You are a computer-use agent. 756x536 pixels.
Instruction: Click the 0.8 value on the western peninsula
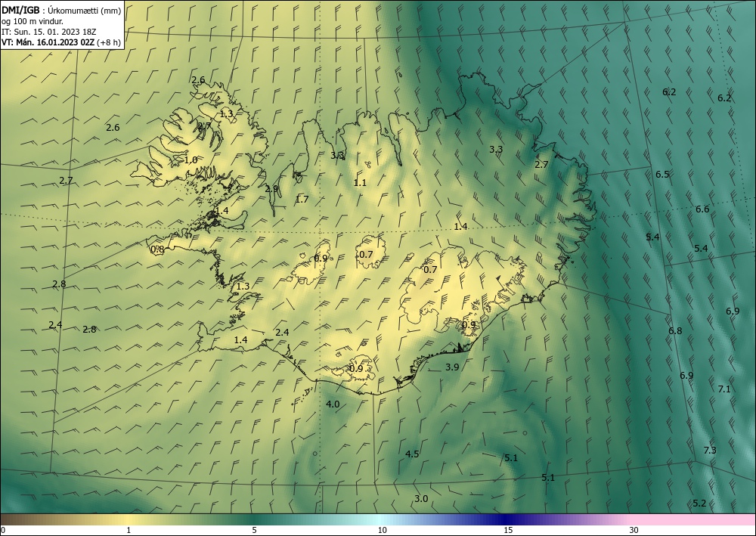pyautogui.click(x=157, y=249)
